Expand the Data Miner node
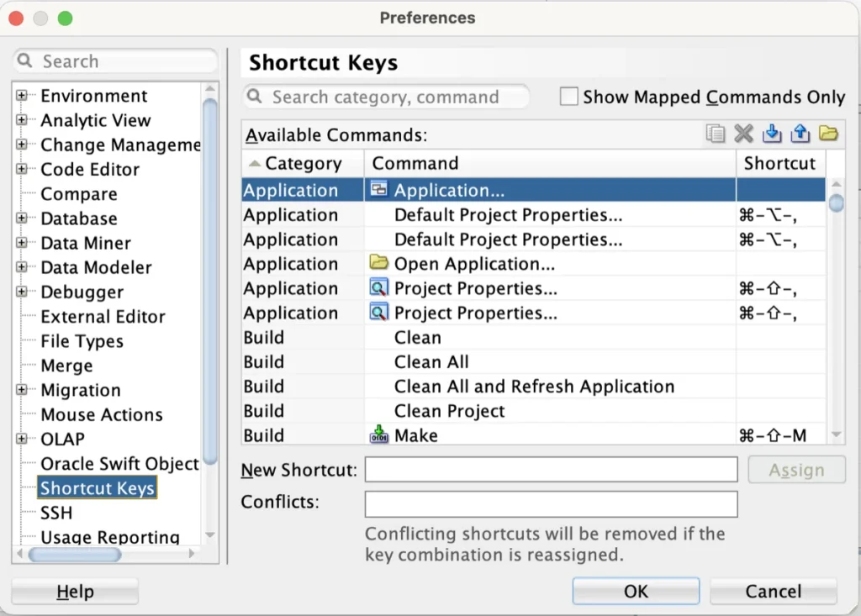 [21, 243]
